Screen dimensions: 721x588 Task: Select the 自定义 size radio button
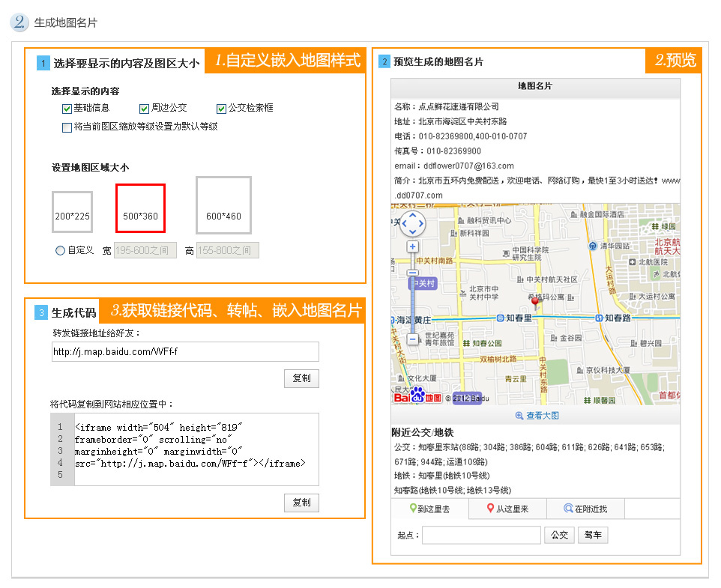click(60, 251)
